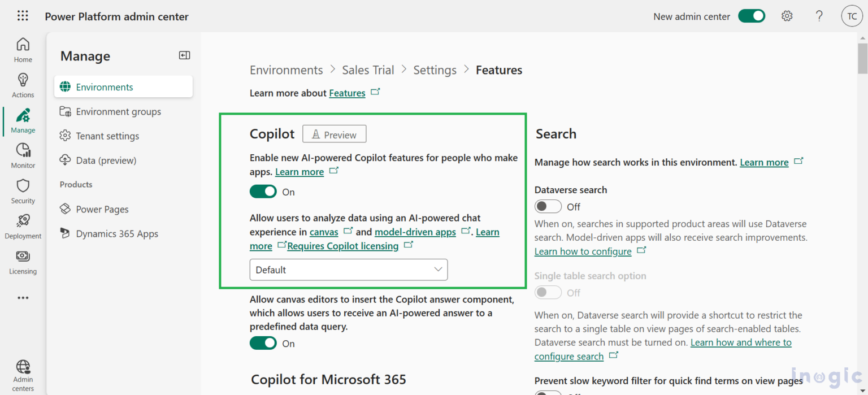Image resolution: width=868 pixels, height=395 pixels.
Task: Open the Default Copilot licensing dropdown
Action: coord(348,270)
